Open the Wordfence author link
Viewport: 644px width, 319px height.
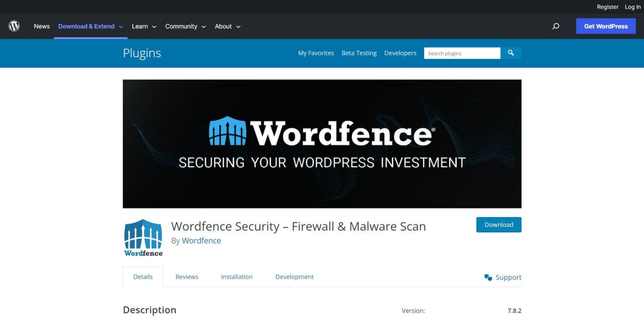[201, 241]
